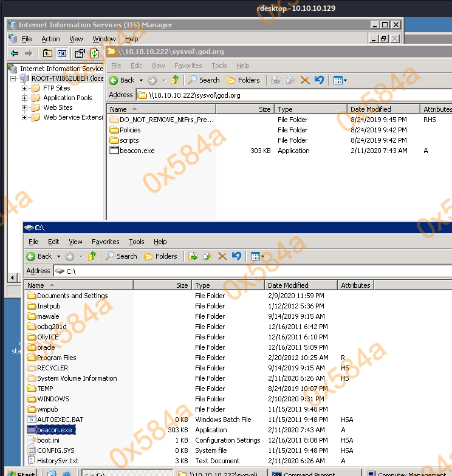Click Search button in sysvol window
Image resolution: width=452 pixels, height=476 pixels.
point(204,80)
